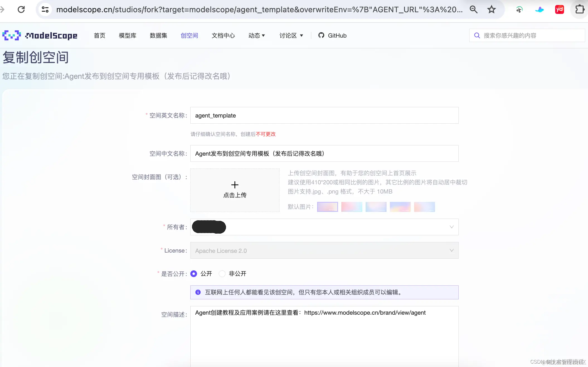Click the yd browser extension icon

point(560,9)
